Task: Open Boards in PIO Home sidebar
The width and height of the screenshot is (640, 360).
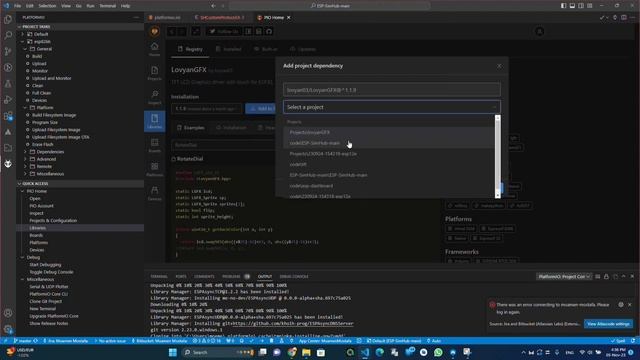Action: (154, 145)
